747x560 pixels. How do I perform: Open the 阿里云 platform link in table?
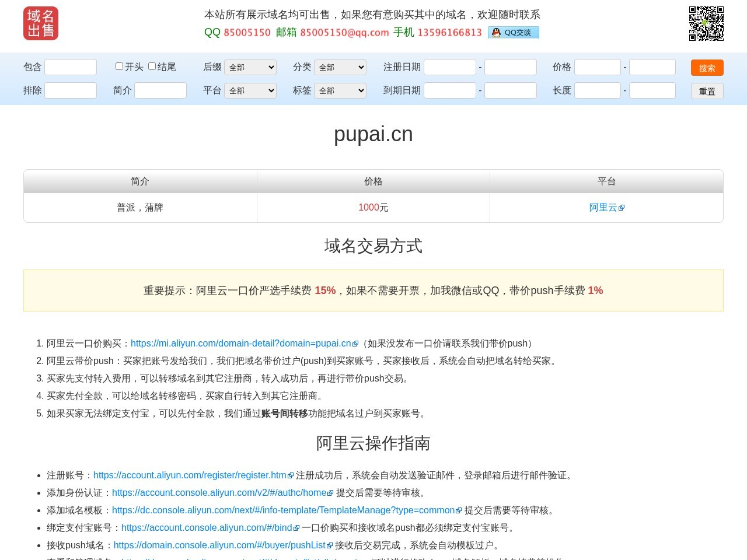[603, 208]
